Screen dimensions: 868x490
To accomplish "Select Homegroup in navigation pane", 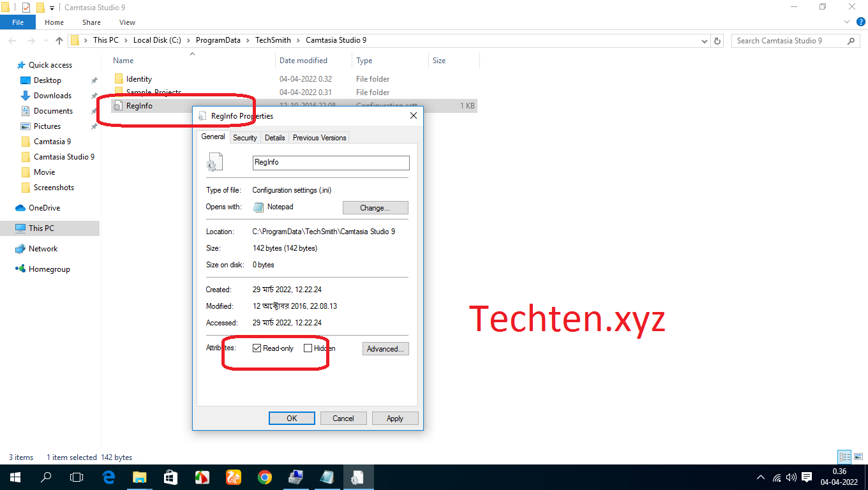I will click(x=49, y=269).
